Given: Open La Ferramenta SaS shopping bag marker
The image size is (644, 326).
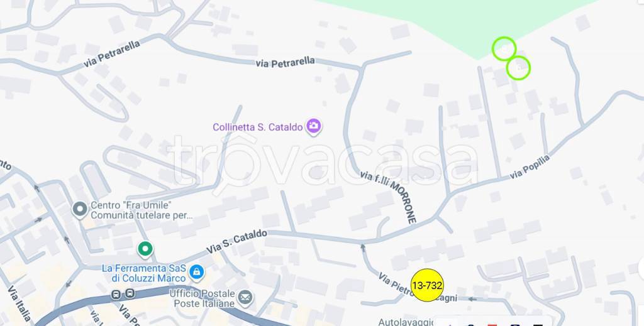Looking at the screenshot, I should 197,272.
